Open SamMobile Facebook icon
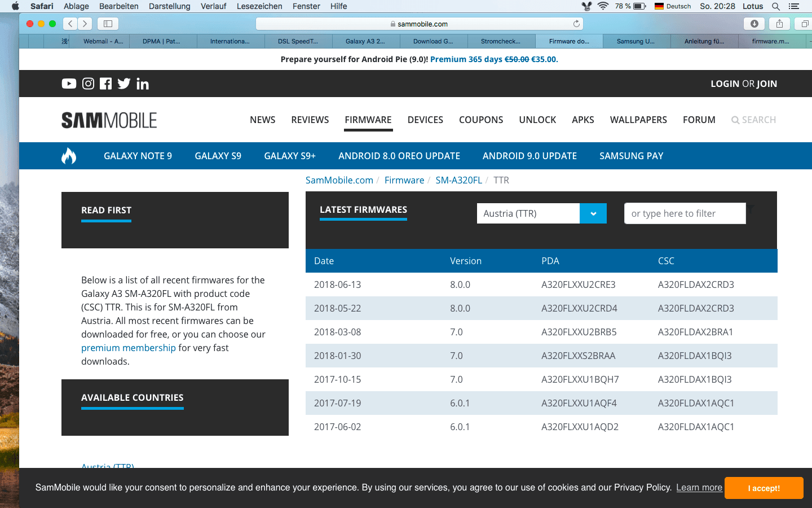This screenshot has height=508, width=812. tap(105, 84)
